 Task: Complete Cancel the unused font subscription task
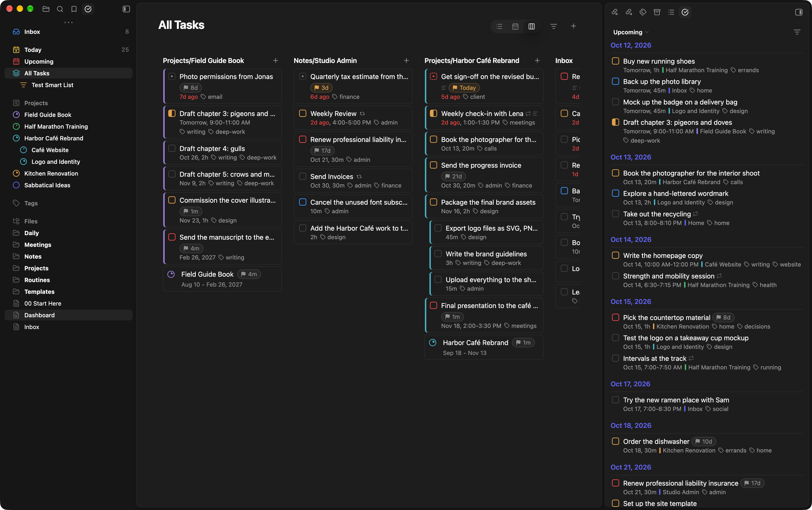[x=303, y=202]
